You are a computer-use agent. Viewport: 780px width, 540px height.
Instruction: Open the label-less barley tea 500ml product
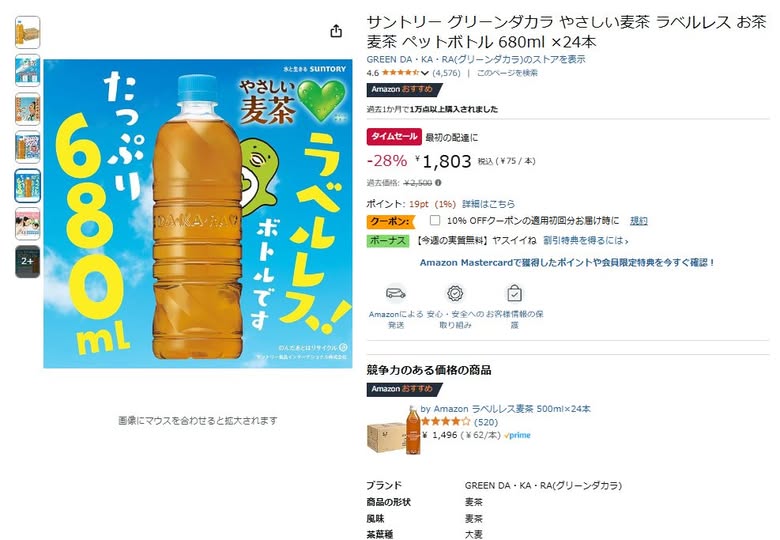pos(505,409)
